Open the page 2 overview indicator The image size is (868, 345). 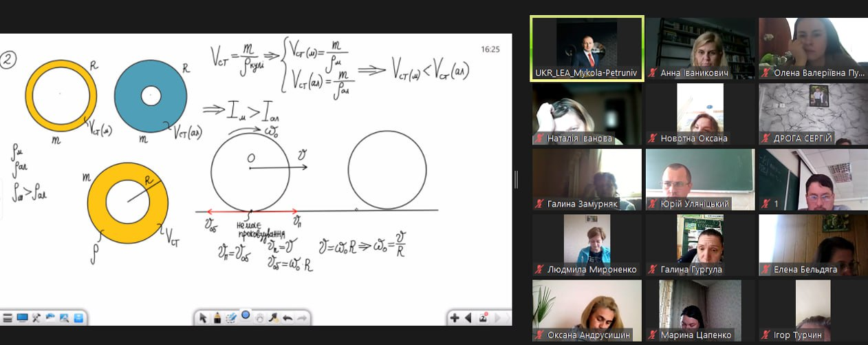tap(484, 317)
